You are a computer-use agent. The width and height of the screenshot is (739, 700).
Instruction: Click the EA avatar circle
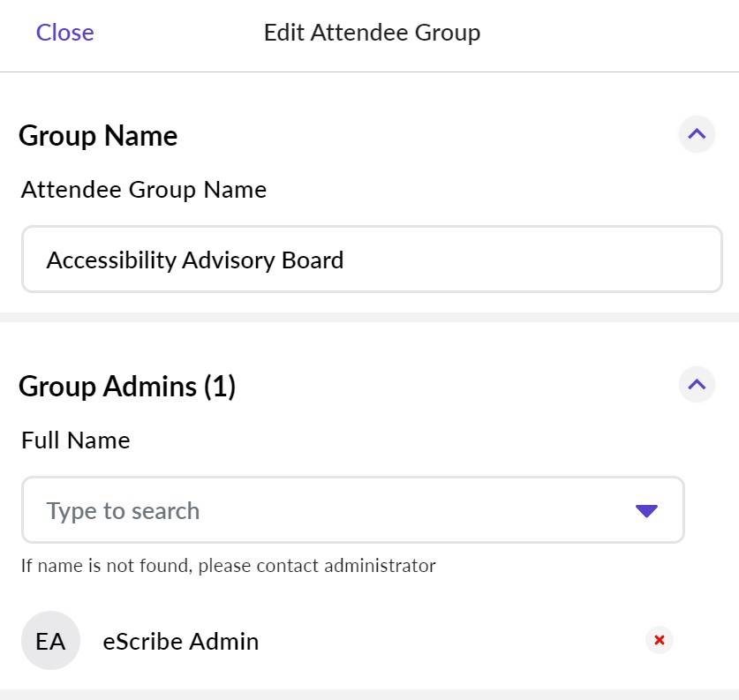click(50, 641)
